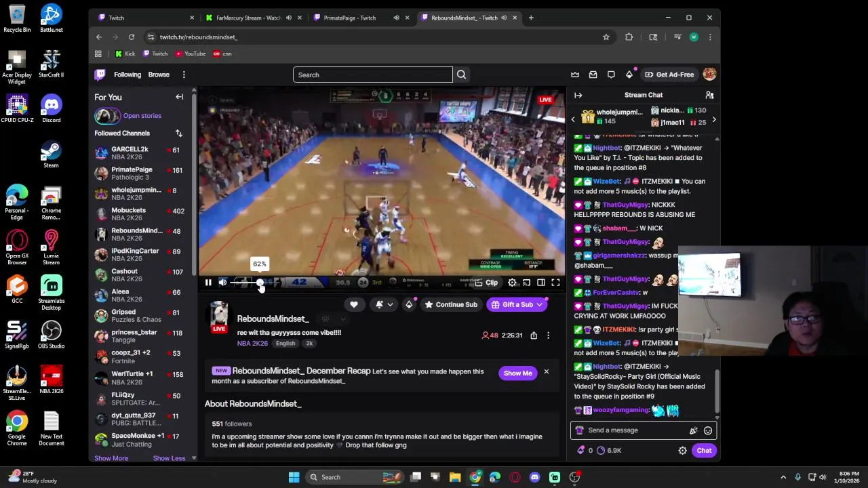Show next gift leaderboard entries

coord(713,120)
